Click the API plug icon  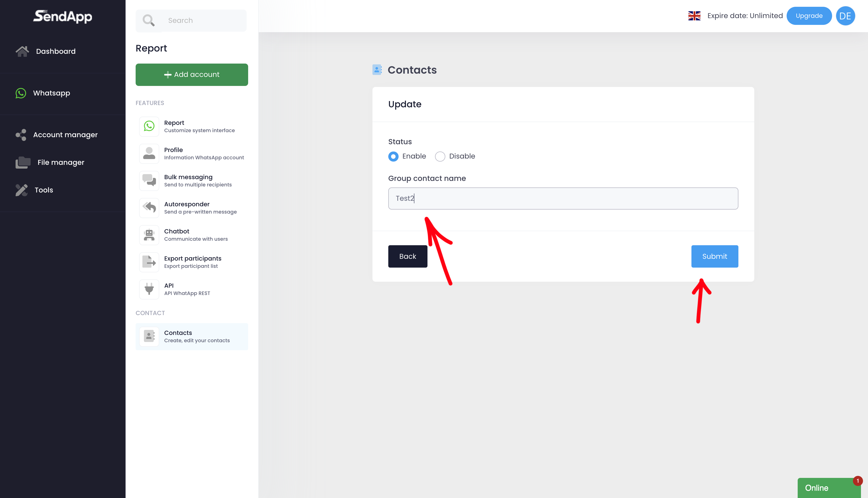[149, 289]
